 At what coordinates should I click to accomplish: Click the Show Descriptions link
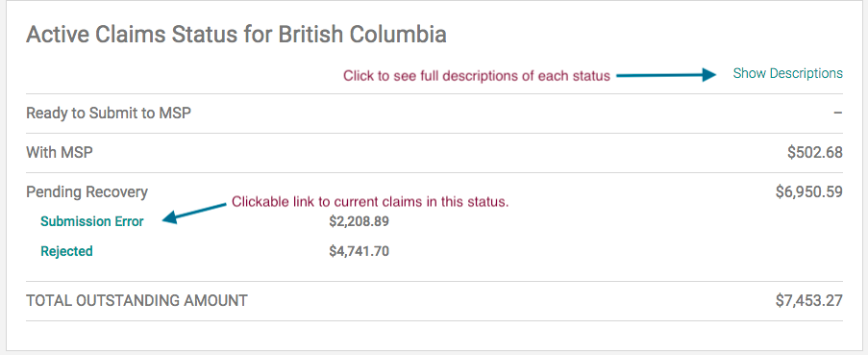(x=787, y=74)
